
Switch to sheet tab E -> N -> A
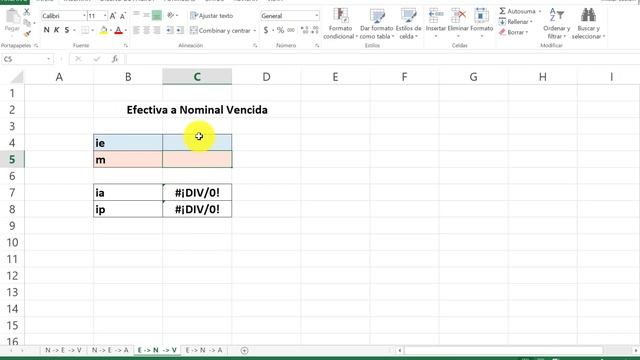click(x=204, y=350)
